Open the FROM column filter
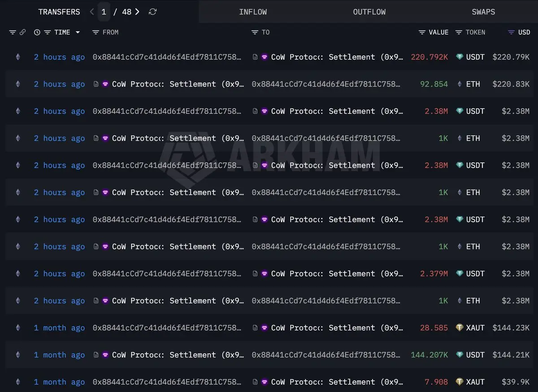 click(x=95, y=32)
